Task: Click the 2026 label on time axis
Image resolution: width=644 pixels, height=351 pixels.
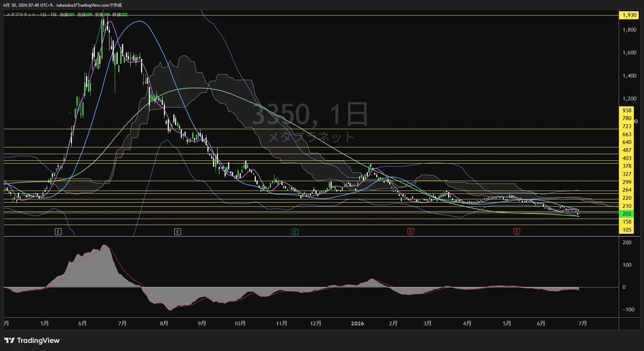Action: point(357,324)
